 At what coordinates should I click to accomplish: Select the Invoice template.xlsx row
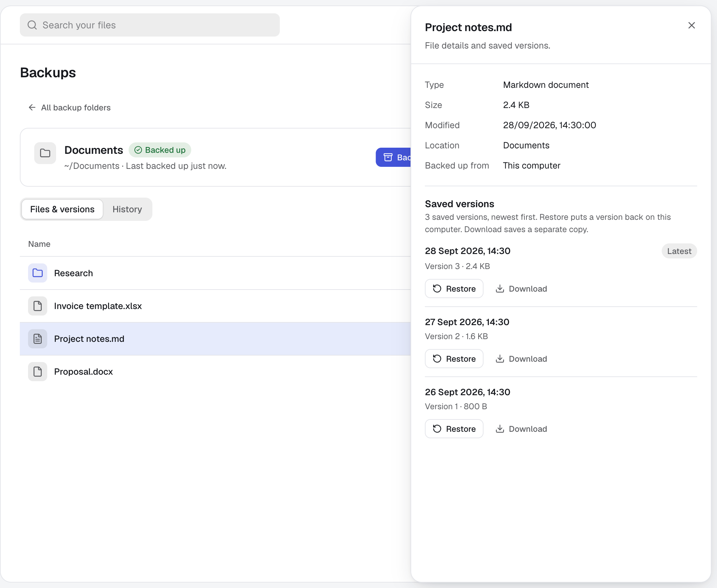click(x=216, y=306)
